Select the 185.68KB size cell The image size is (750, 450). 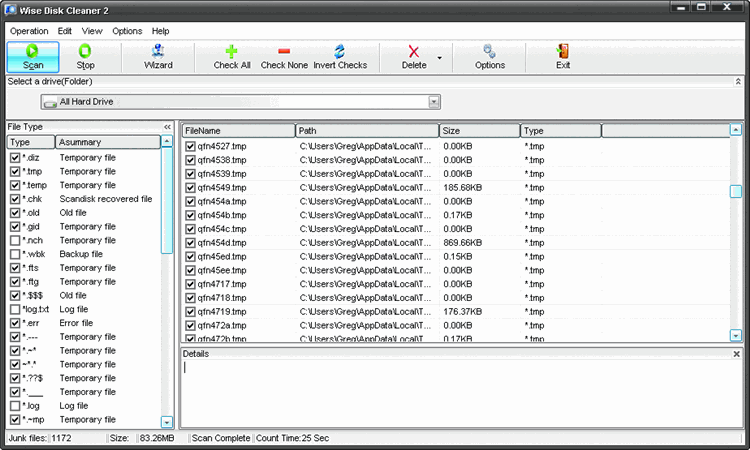pos(463,187)
